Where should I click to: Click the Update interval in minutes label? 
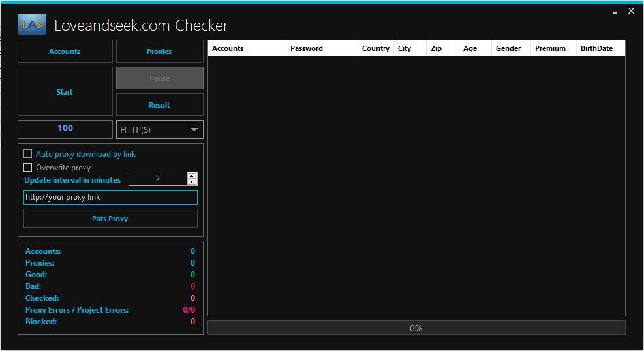pos(72,180)
